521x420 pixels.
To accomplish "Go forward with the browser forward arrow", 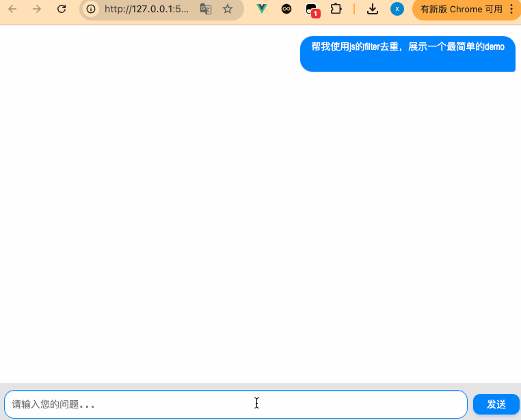I will (x=36, y=9).
